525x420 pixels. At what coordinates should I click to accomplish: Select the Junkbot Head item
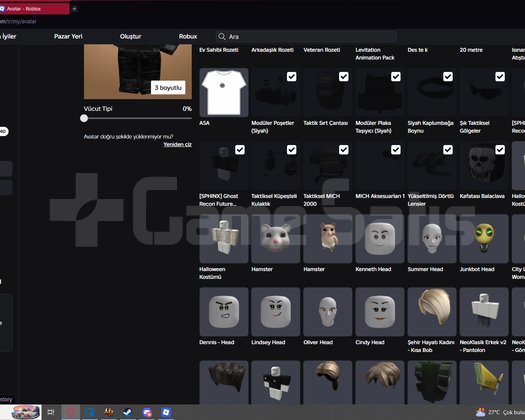coord(484,238)
